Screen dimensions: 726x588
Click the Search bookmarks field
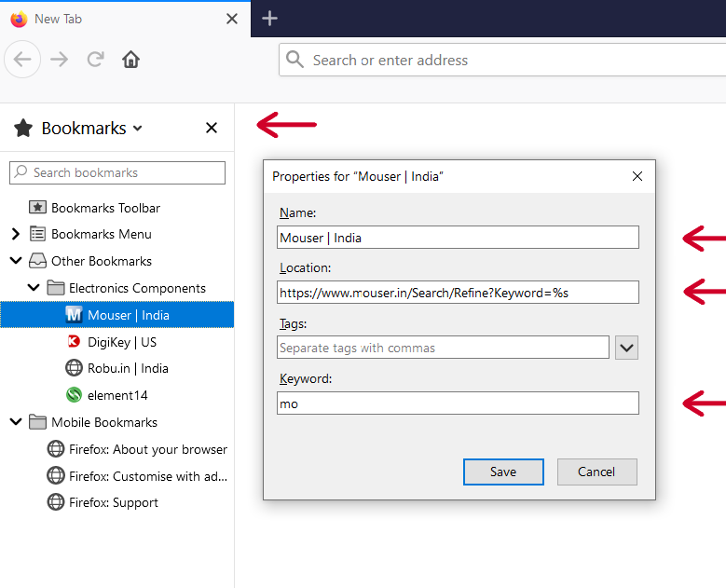[117, 172]
